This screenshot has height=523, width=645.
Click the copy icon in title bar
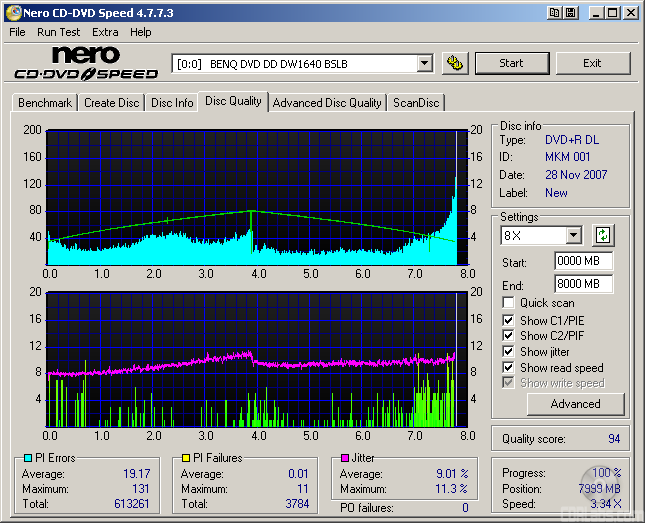(551, 12)
